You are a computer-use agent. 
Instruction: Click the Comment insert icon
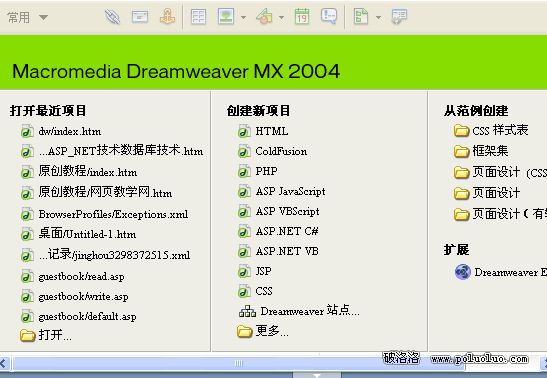click(329, 16)
